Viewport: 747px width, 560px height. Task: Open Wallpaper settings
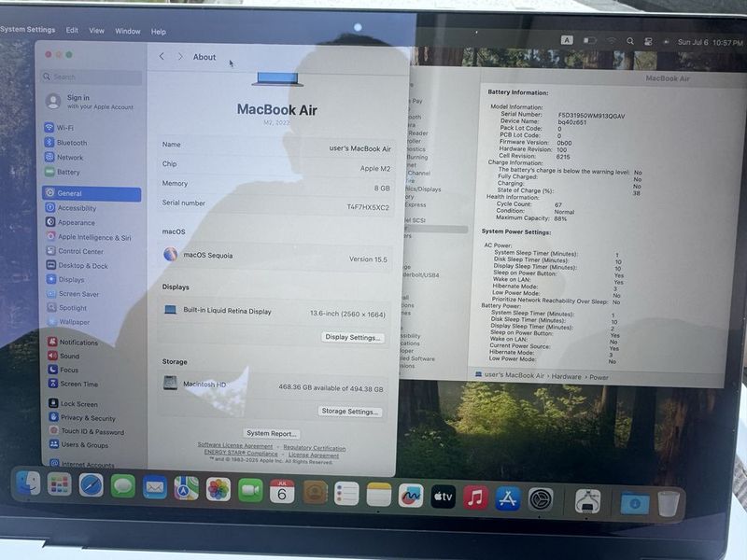click(x=68, y=322)
